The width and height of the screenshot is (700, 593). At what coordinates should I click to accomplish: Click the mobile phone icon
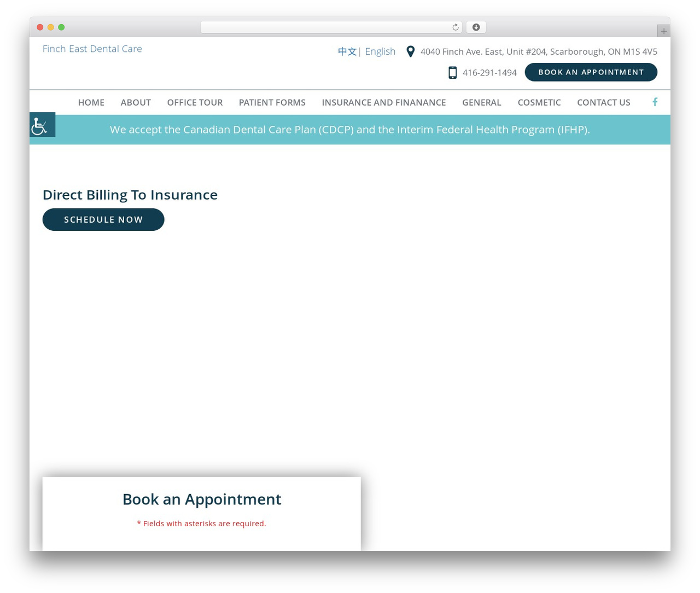tap(452, 73)
